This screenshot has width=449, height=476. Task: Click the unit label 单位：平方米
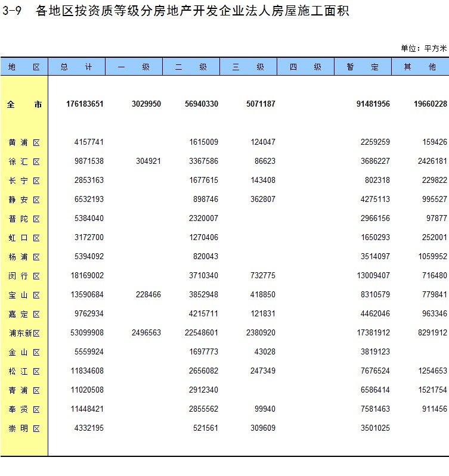[423, 48]
